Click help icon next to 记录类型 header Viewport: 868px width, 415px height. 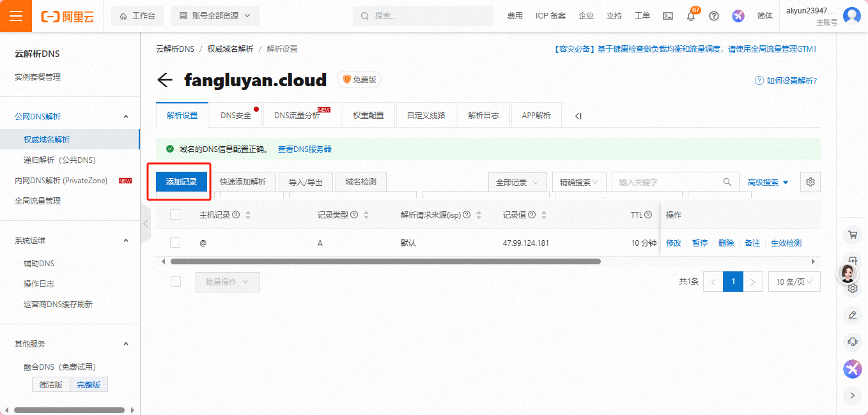tap(355, 215)
